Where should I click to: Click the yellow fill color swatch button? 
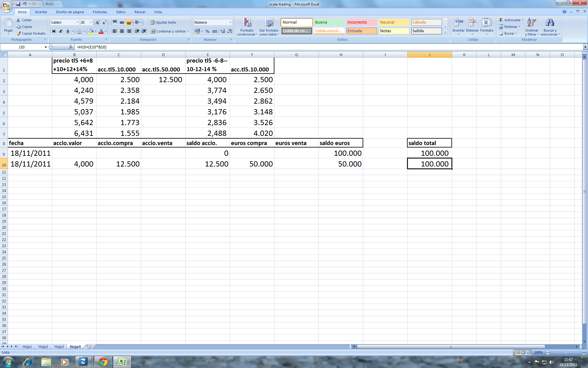[91, 31]
